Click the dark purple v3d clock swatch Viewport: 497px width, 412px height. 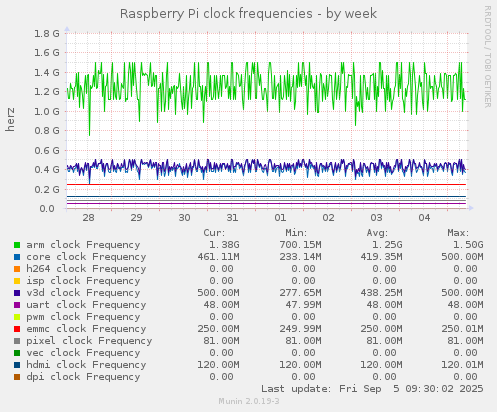tap(17, 293)
